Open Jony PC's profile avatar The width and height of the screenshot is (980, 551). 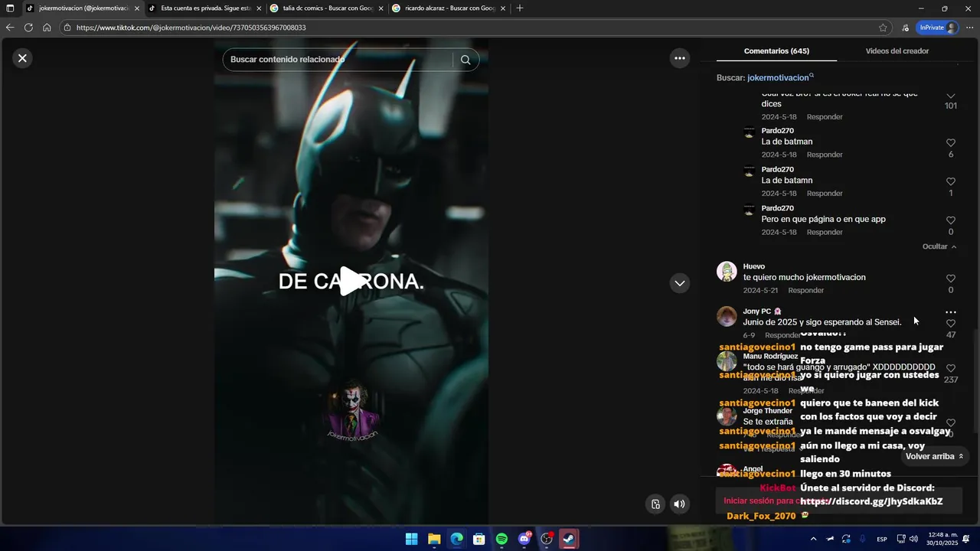pos(727,316)
